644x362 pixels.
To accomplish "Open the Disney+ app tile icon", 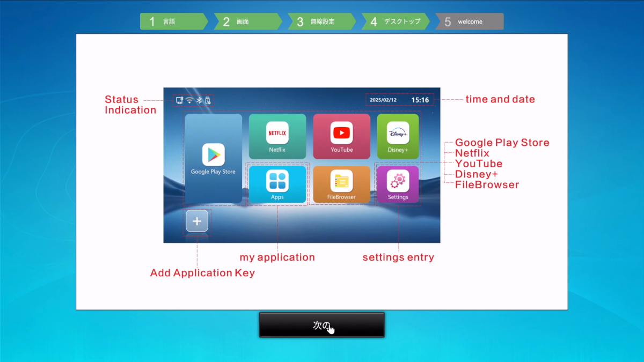I will point(398,132).
